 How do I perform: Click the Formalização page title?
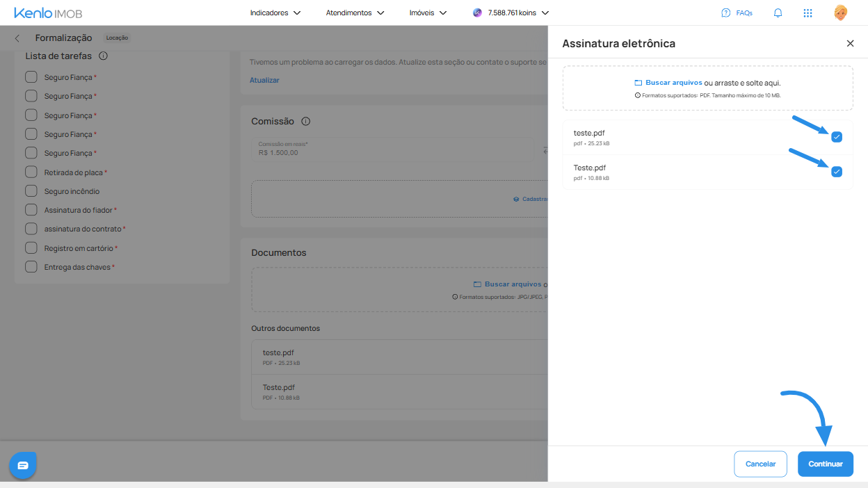coord(63,38)
